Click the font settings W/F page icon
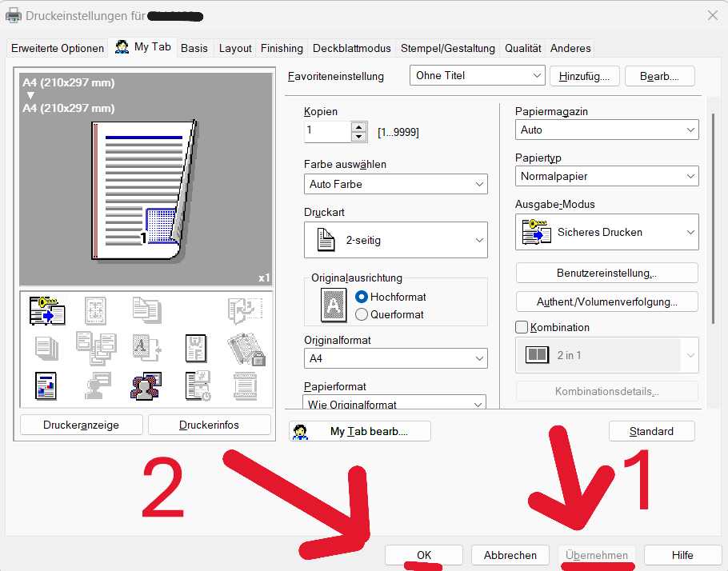This screenshot has height=571, width=728. 197,348
